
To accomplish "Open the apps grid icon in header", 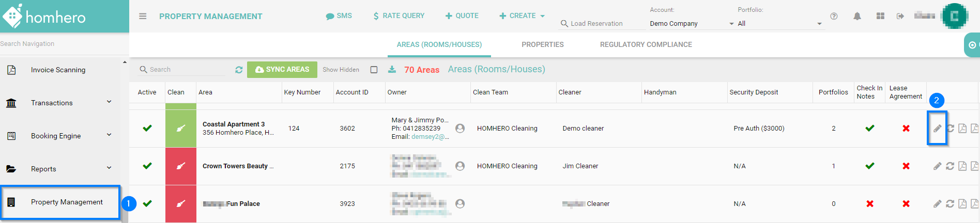I will click(880, 17).
